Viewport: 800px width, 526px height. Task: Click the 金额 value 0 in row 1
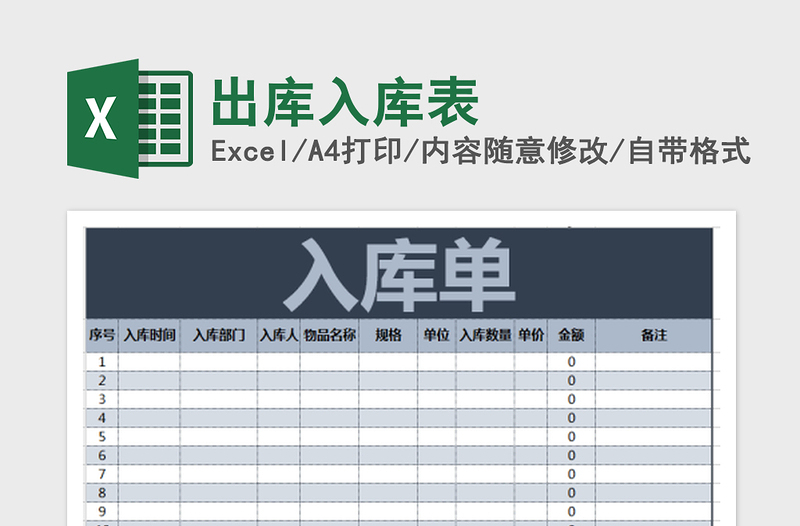[571, 362]
